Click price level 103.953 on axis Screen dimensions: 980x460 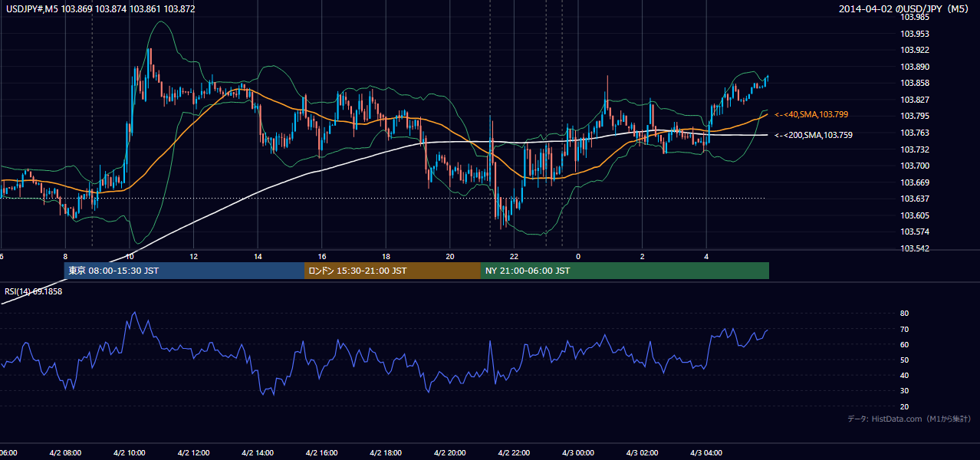click(916, 34)
